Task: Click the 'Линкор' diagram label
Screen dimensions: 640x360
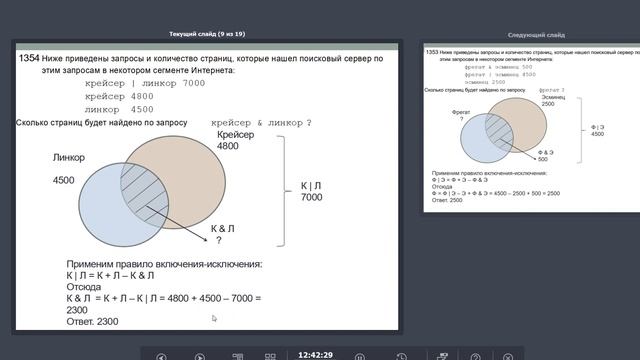Action: 69,157
